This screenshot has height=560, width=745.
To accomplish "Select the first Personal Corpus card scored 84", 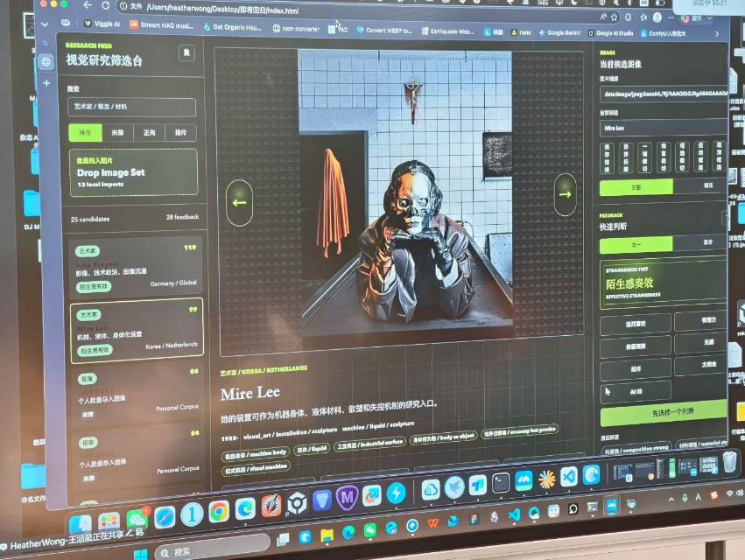I will click(x=137, y=394).
